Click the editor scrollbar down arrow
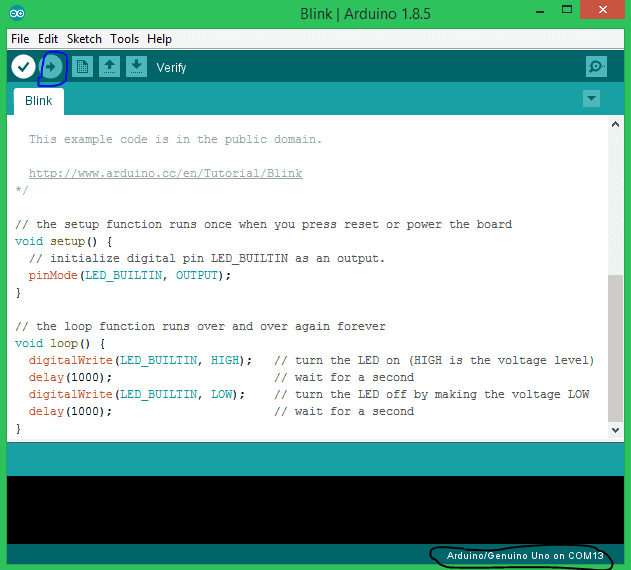Viewport: 631px width, 570px height. 615,430
